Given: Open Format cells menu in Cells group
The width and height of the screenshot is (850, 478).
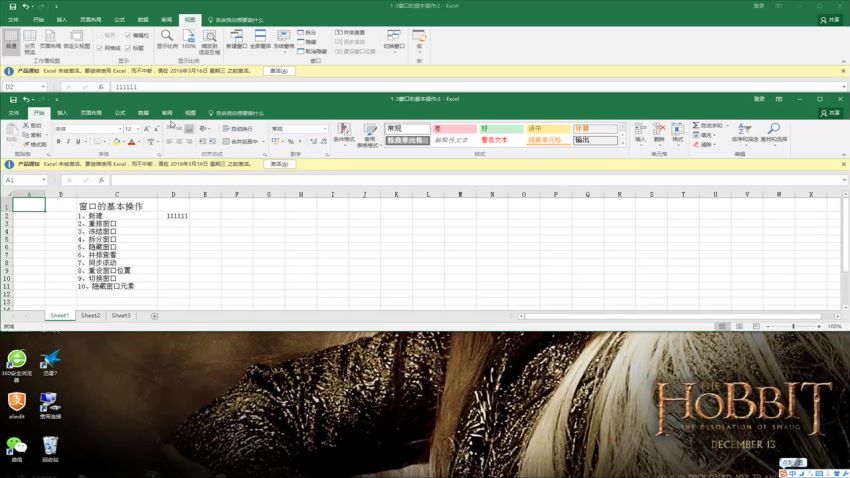Looking at the screenshot, I should tap(678, 133).
